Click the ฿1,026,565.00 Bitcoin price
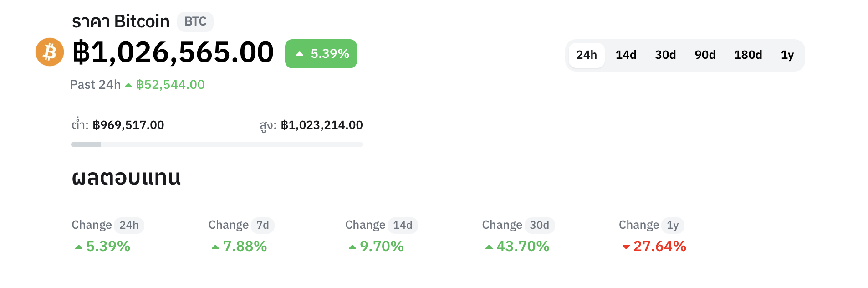Viewport: 868px width, 288px height. click(173, 52)
